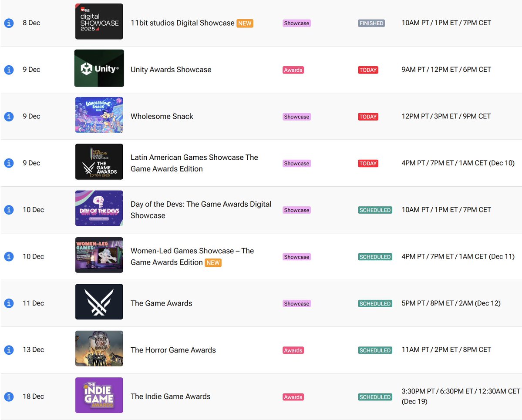Click Day of the Devs showcase title
Image resolution: width=522 pixels, height=420 pixels.
point(201,210)
